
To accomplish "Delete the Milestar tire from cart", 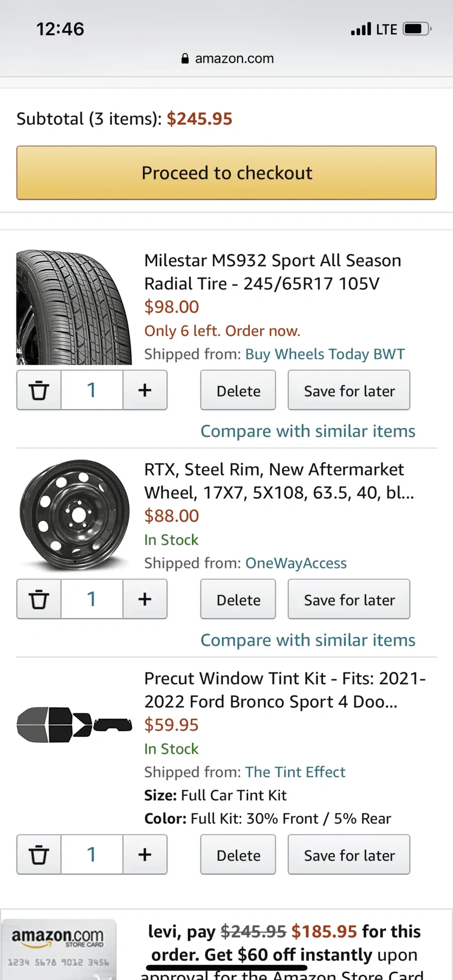I will [x=238, y=390].
